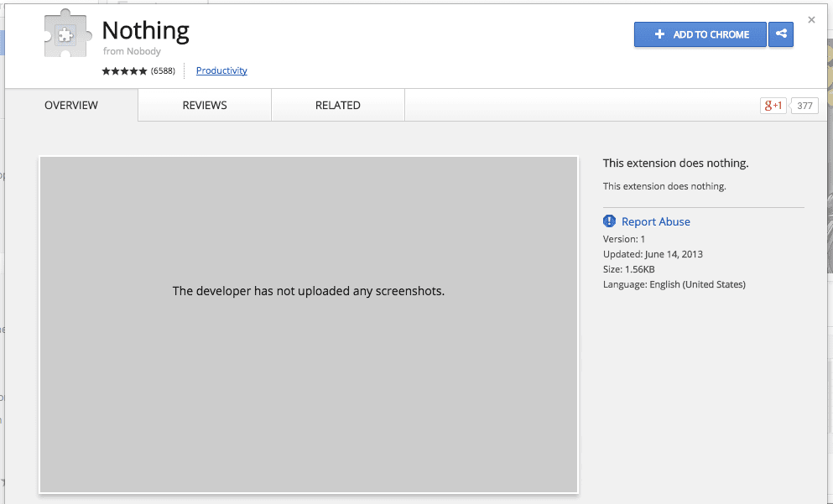The height and width of the screenshot is (504, 833).
Task: Click the Google +1 button
Action: pyautogui.click(x=773, y=106)
